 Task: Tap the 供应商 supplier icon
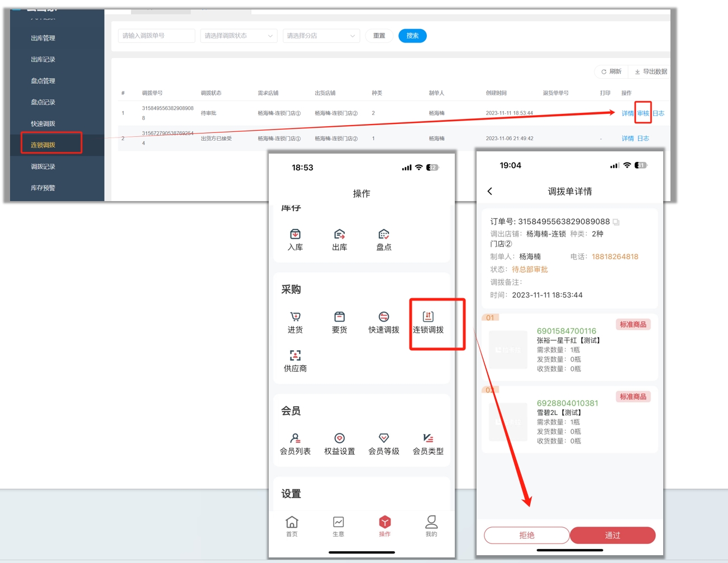click(295, 356)
